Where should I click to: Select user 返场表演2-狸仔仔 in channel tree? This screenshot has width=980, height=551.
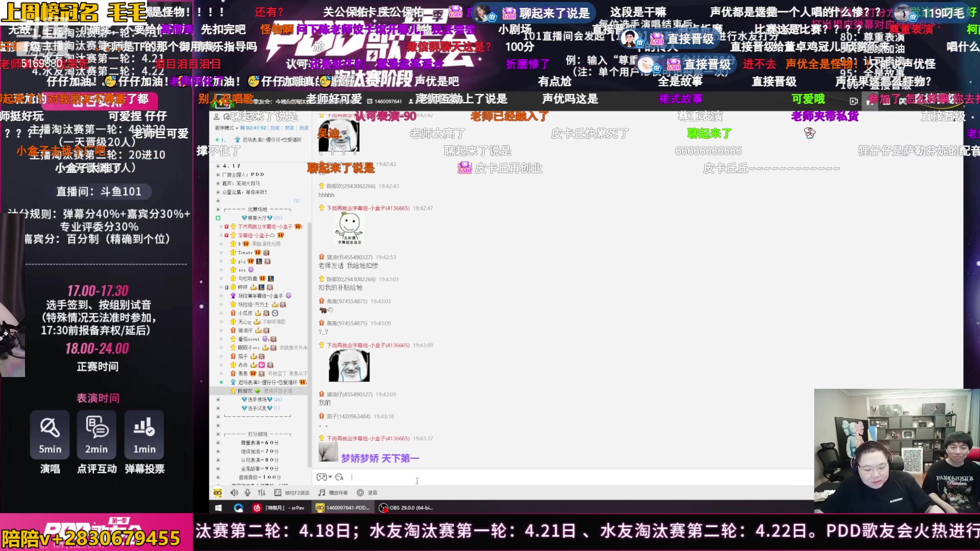[x=268, y=382]
